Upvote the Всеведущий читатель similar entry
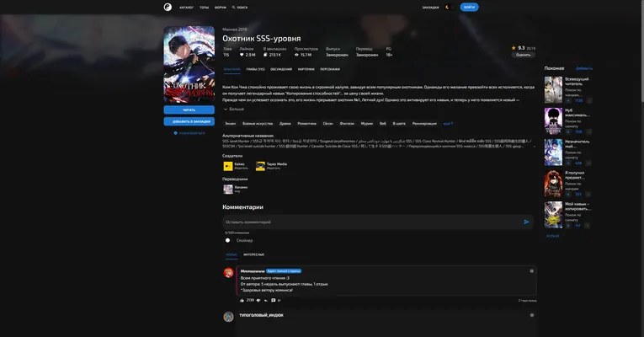This screenshot has height=337, width=644. (x=568, y=101)
